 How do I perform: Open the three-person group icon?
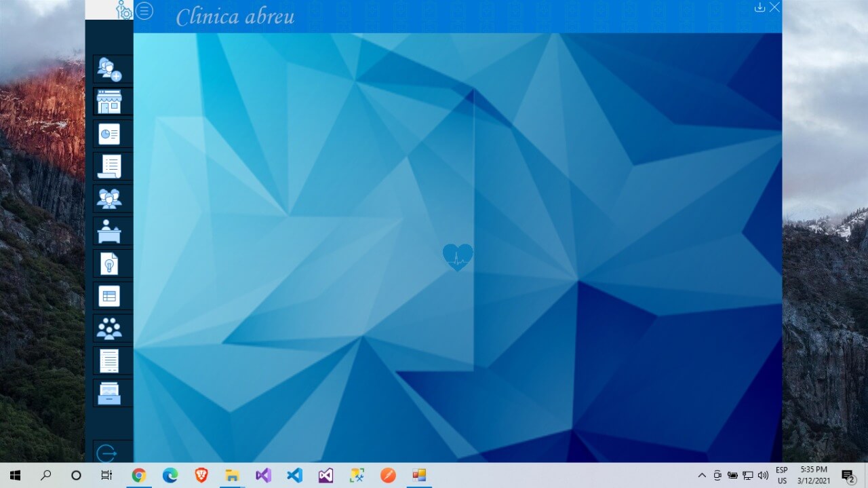coord(109,199)
